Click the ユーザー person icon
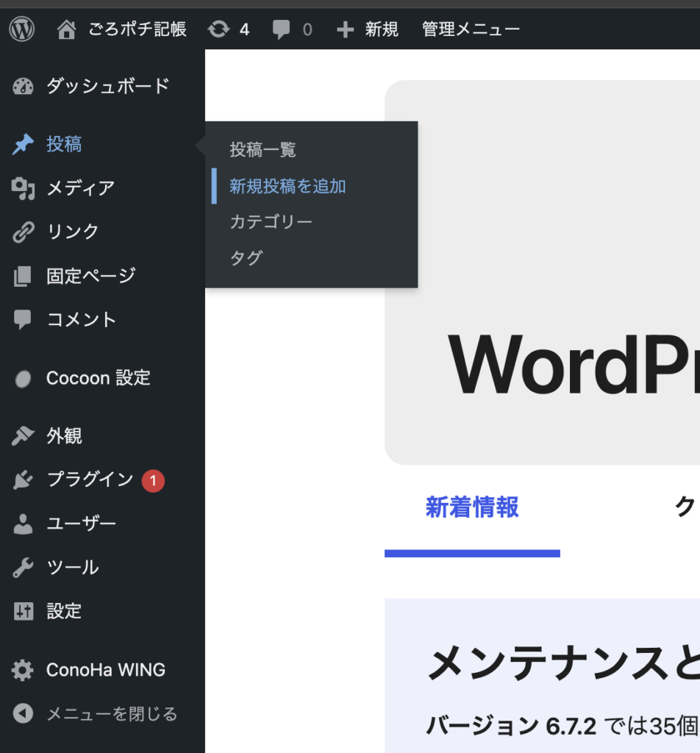 23,524
